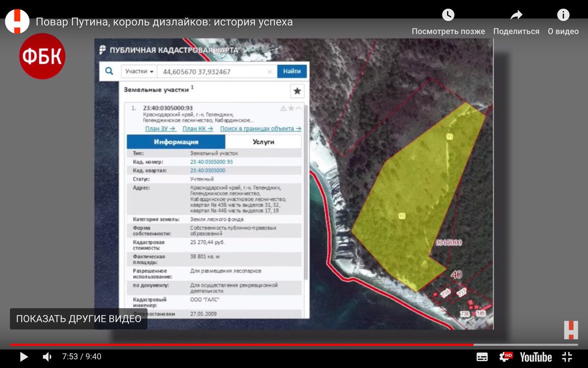Image resolution: width=588 pixels, height=368 pixels.
Task: Mute the video volume
Action: tap(47, 357)
